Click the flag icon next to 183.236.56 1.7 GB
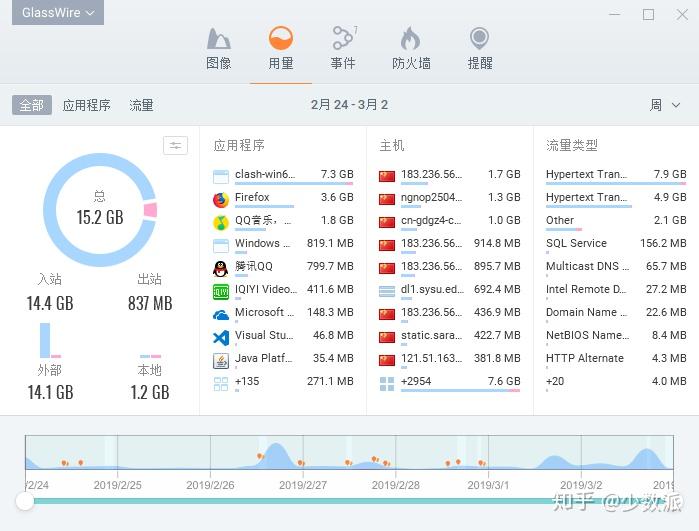Screen dimensions: 699x531 click(387, 177)
